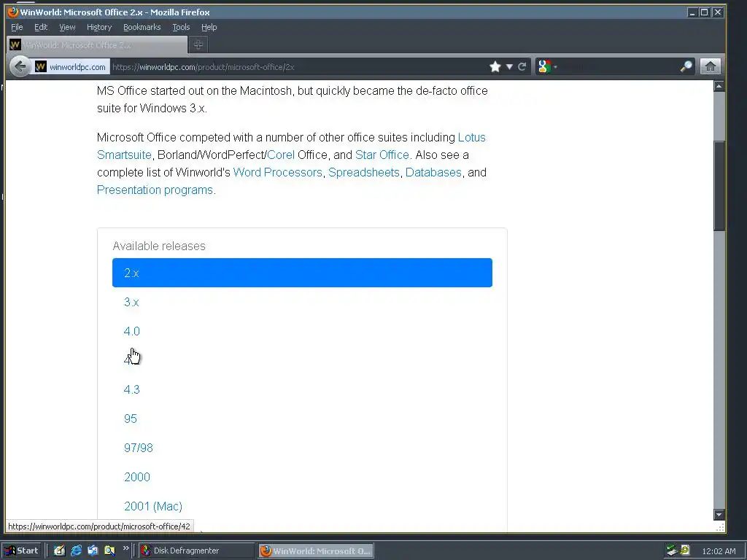
Task: Open the Spreadsheets link
Action: [x=364, y=172]
